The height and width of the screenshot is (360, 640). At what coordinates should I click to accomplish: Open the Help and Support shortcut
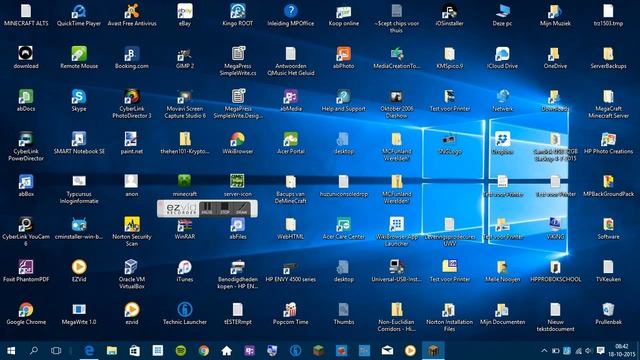tap(343, 100)
